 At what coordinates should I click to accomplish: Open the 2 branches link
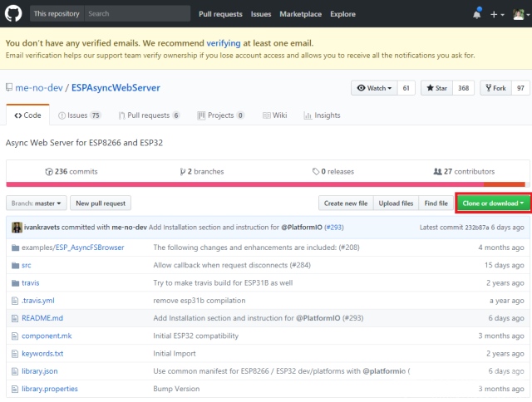coord(202,171)
